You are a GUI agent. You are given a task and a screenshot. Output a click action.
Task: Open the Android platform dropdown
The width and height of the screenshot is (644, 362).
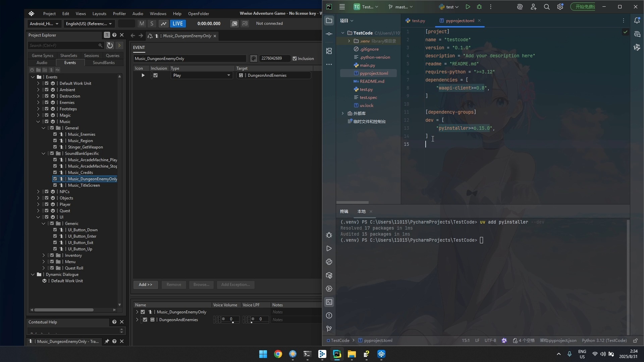[x=44, y=23]
